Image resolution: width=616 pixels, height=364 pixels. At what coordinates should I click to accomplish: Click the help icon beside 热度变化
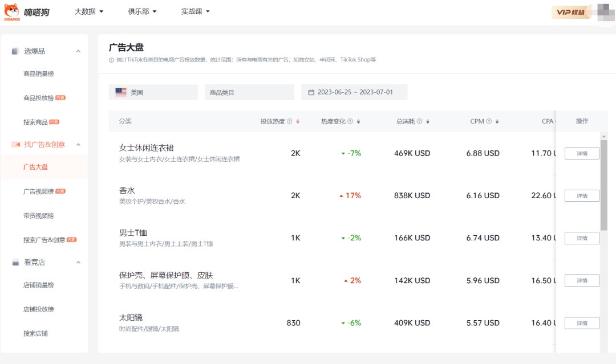[x=350, y=121]
